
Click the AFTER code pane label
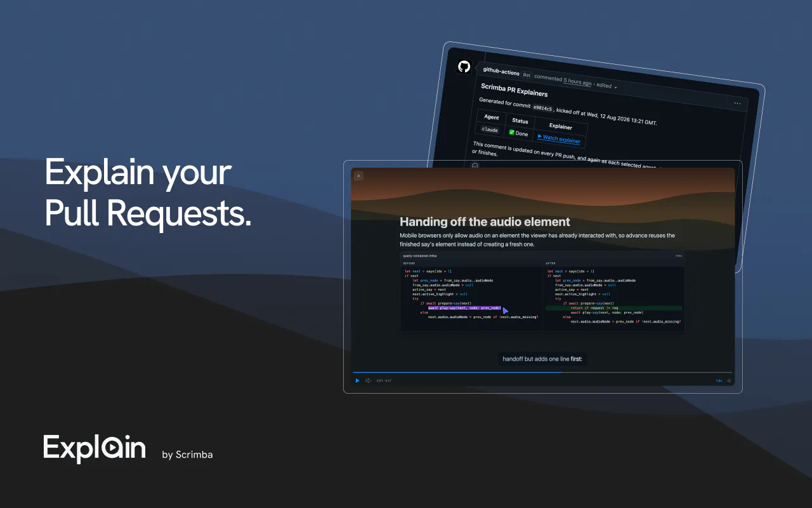point(551,263)
